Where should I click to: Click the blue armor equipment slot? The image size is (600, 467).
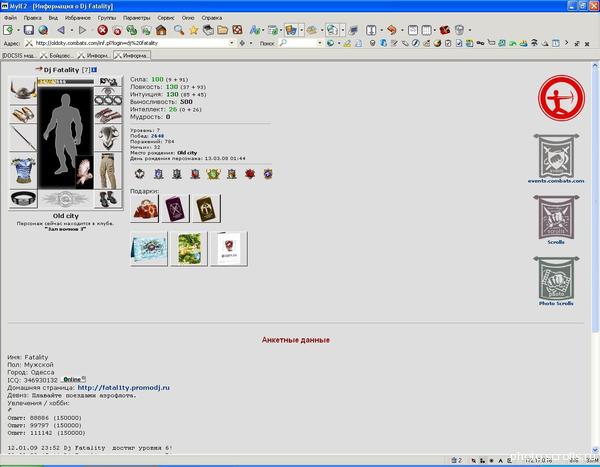tap(23, 170)
